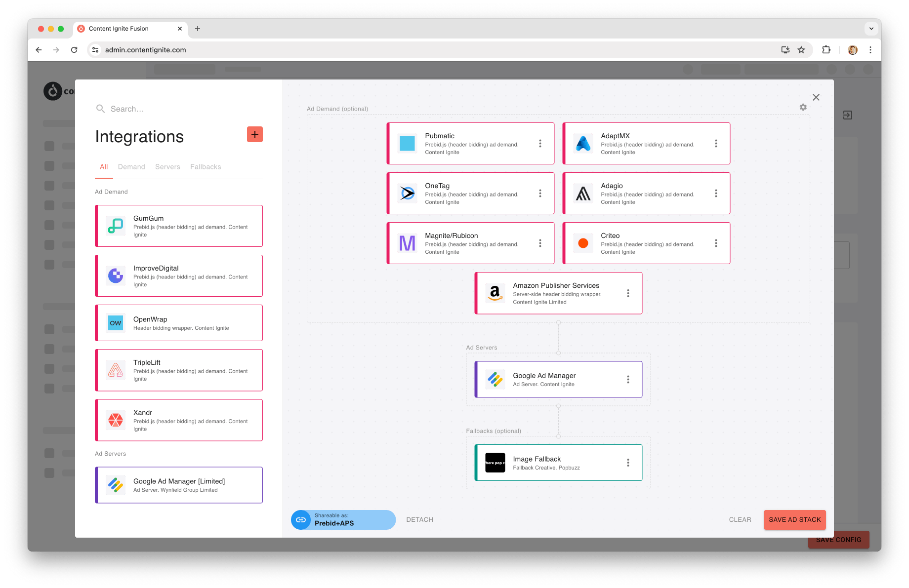This screenshot has width=909, height=588.
Task: Click the install app icon in address bar
Action: tap(785, 50)
